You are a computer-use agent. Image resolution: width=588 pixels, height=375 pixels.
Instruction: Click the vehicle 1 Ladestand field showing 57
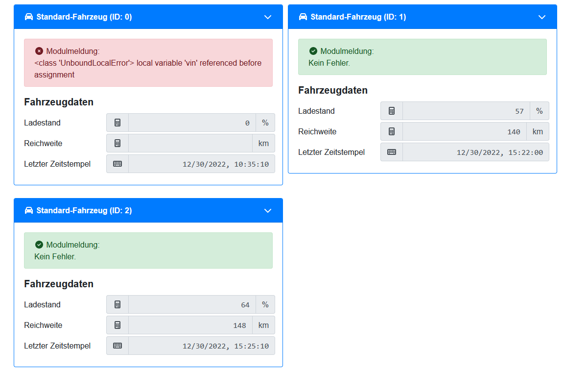coord(466,111)
